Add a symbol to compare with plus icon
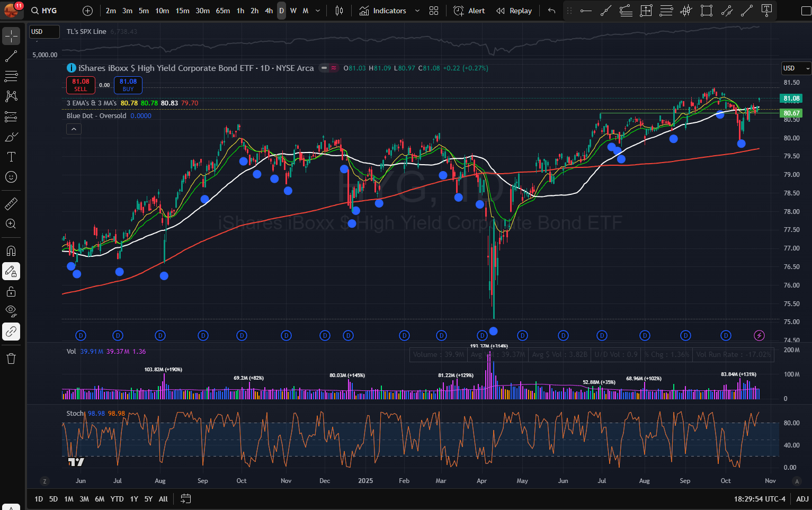 tap(88, 11)
